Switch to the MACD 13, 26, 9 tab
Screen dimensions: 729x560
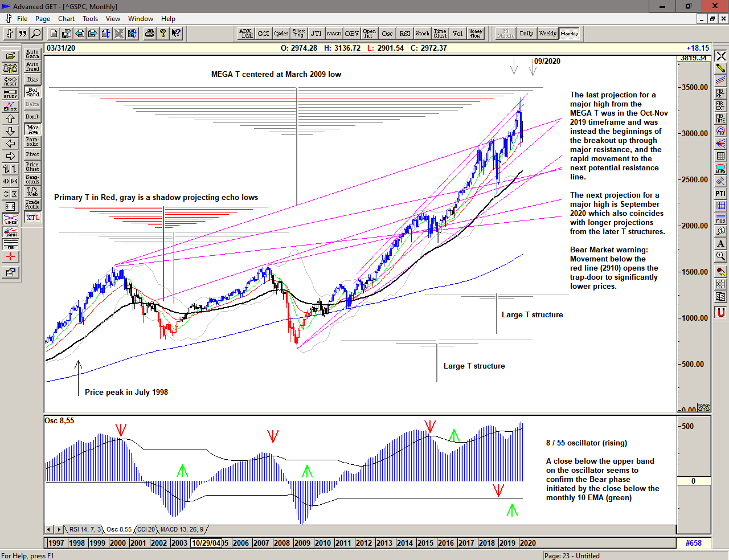coord(182,530)
